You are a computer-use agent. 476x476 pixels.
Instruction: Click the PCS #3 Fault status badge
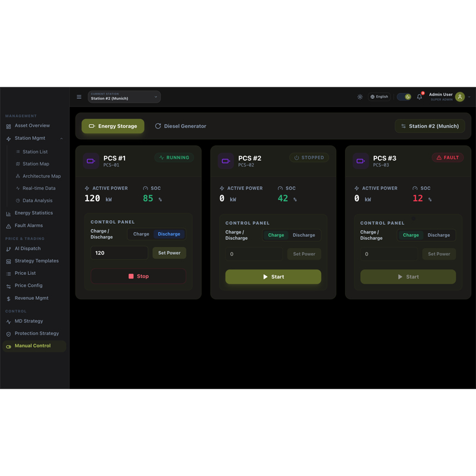pyautogui.click(x=448, y=158)
